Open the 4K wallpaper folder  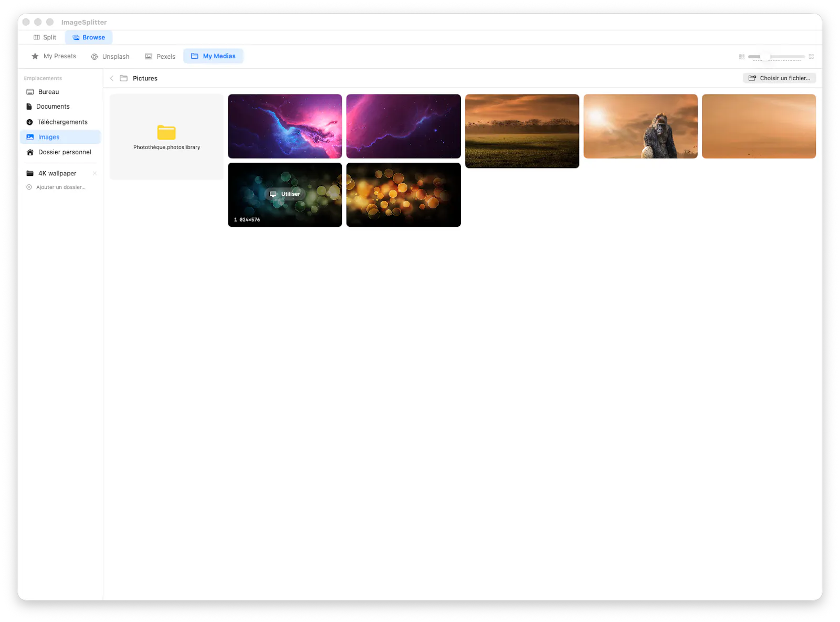coord(57,173)
